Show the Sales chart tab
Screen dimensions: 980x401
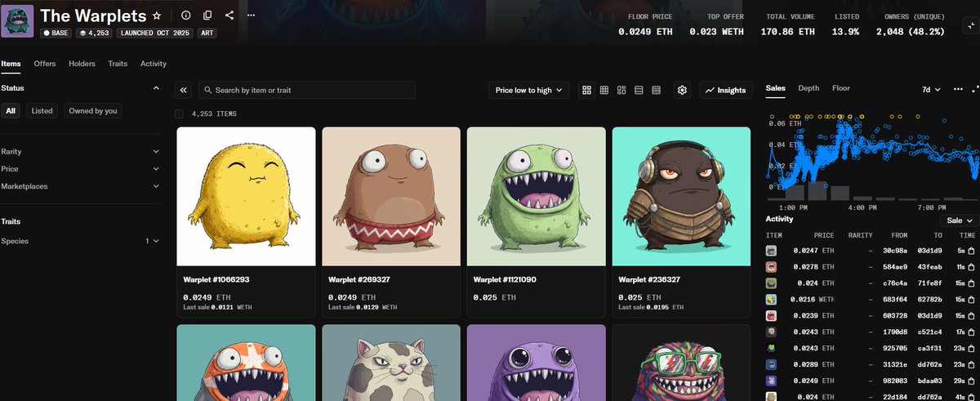click(x=776, y=87)
